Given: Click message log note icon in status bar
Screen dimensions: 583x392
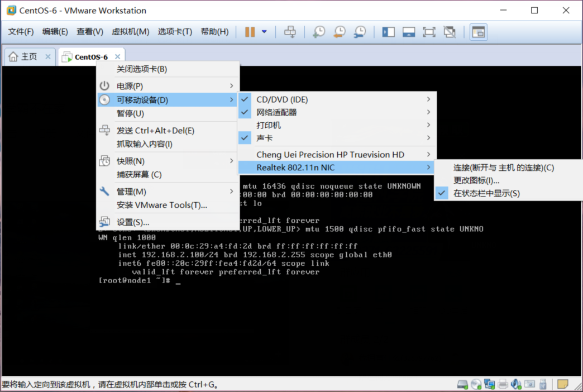Looking at the screenshot, I should pos(563,384).
